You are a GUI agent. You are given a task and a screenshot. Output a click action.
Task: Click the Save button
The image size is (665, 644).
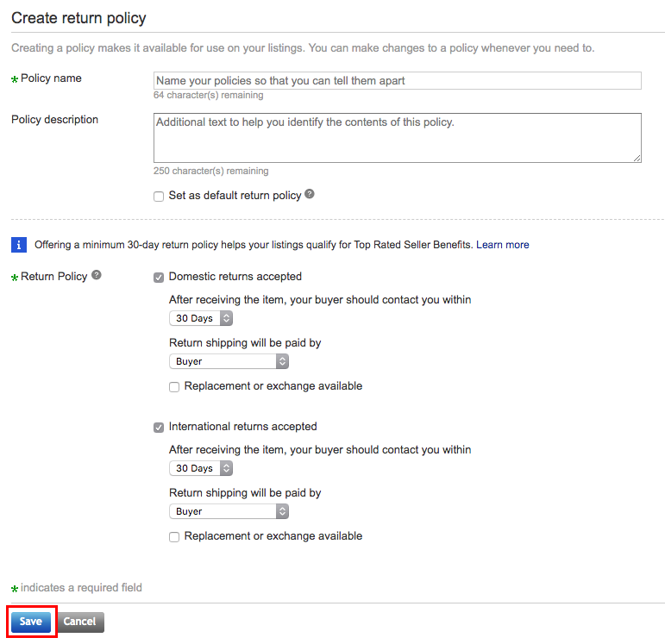click(31, 622)
